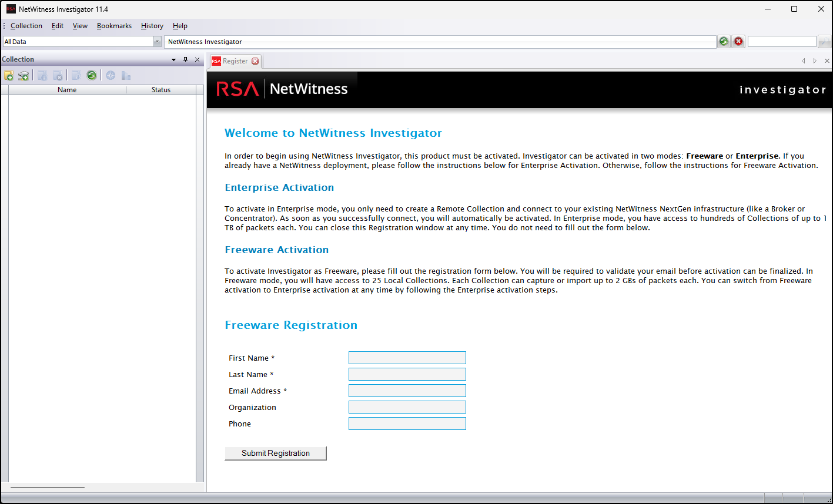Click the Freeware Registration heading

click(x=291, y=325)
